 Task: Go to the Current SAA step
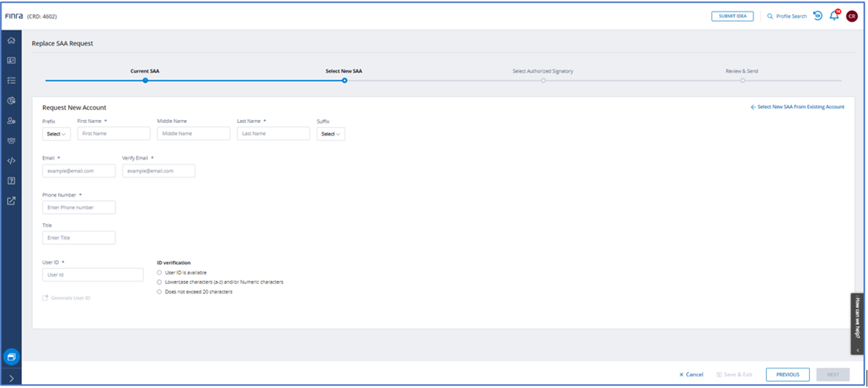(x=145, y=80)
